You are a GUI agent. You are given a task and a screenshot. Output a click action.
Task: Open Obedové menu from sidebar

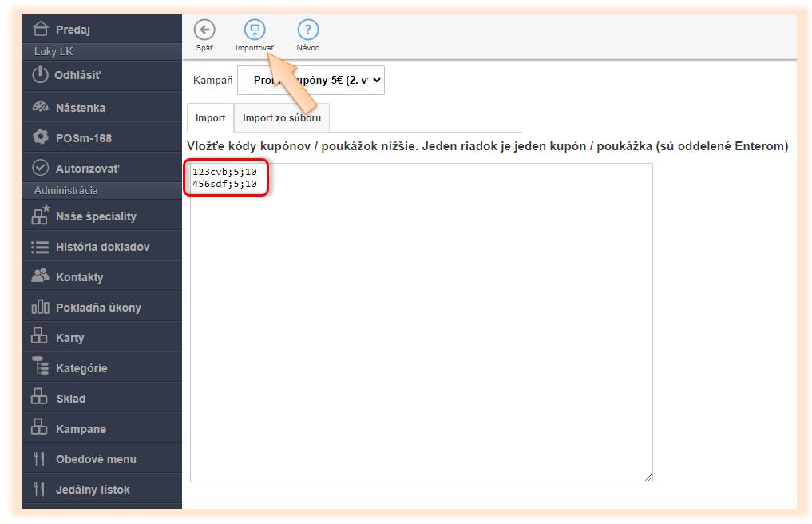pyautogui.click(x=96, y=459)
